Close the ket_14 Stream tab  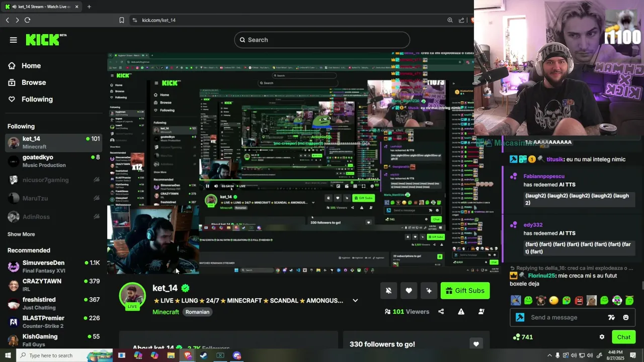click(77, 7)
